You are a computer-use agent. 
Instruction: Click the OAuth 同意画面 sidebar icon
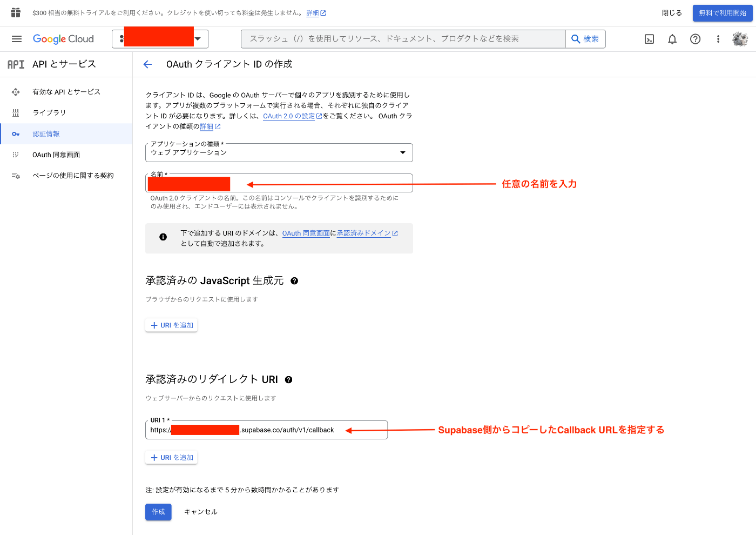(16, 155)
